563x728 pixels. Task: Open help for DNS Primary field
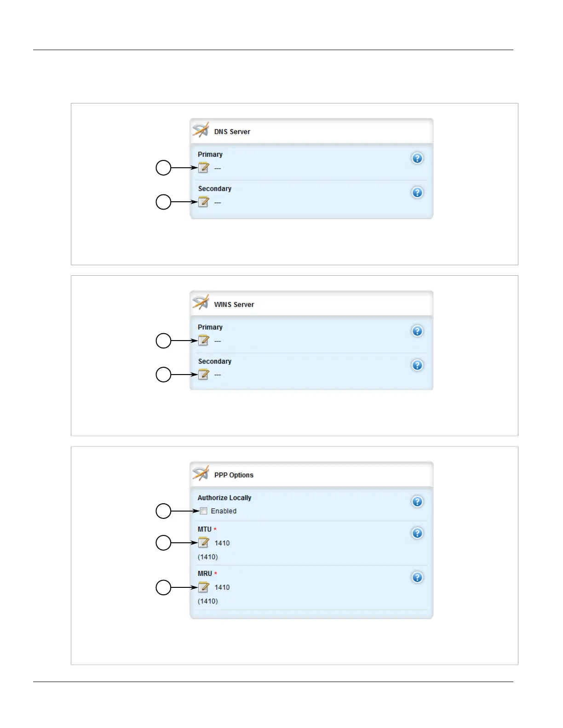(417, 158)
